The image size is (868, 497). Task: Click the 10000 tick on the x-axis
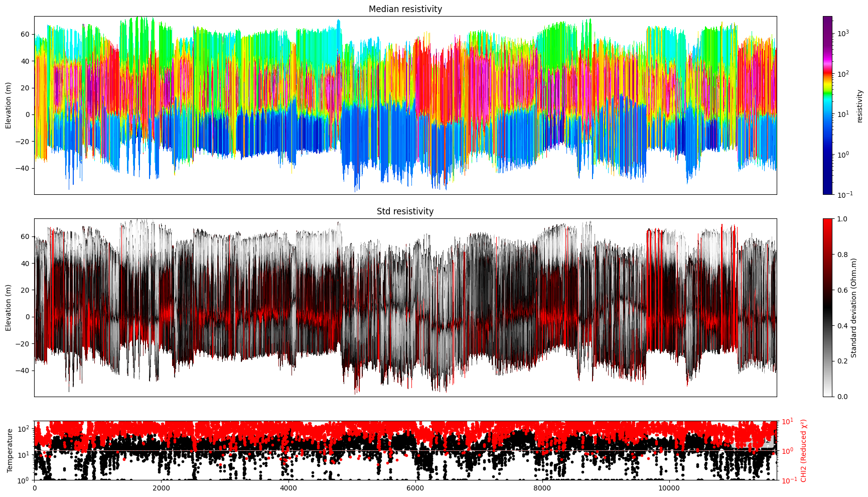669,488
